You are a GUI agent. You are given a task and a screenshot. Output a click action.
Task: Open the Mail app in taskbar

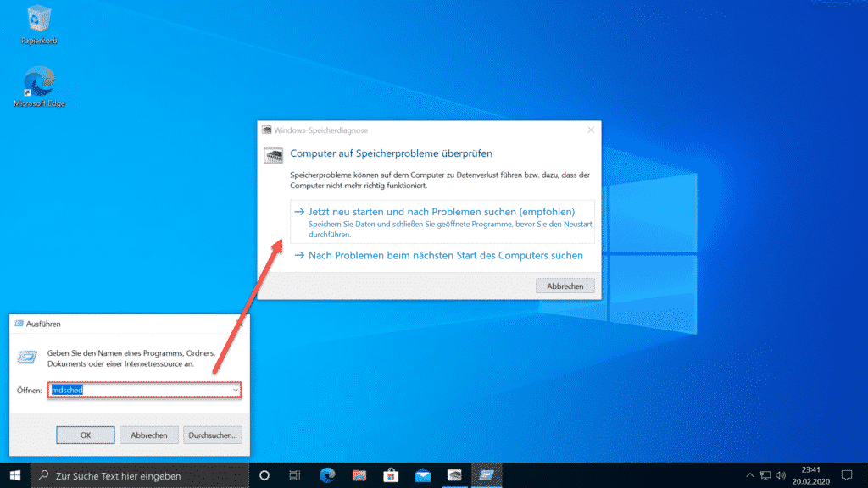pyautogui.click(x=423, y=475)
